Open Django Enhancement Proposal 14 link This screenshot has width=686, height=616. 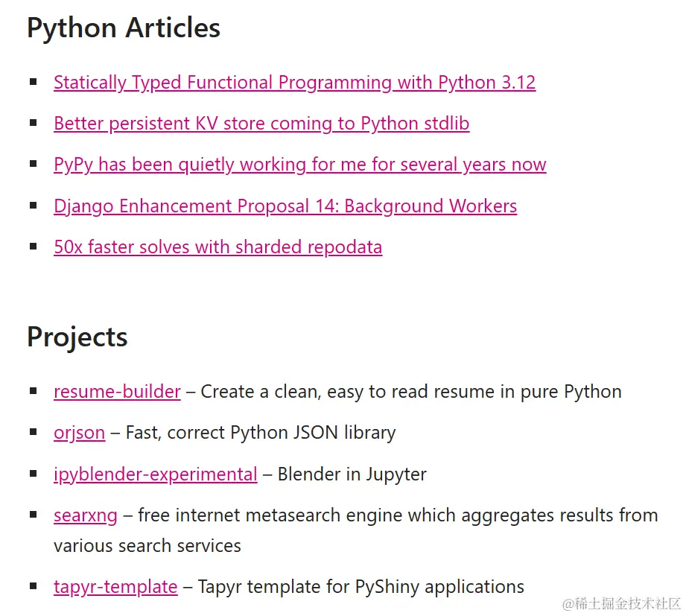tap(285, 206)
